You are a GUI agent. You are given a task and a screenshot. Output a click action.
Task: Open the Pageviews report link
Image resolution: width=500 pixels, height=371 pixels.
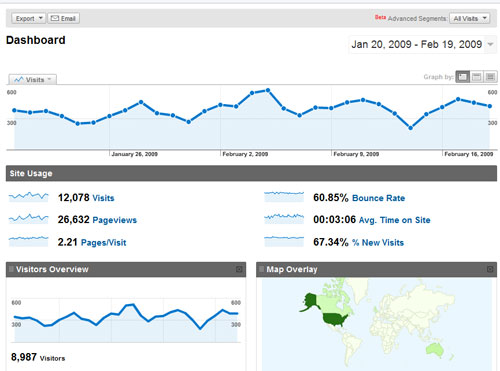[x=115, y=220]
